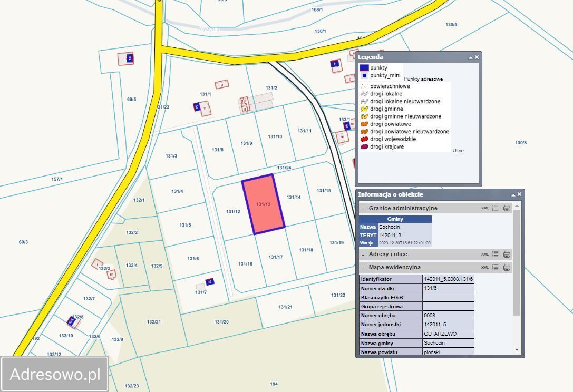The width and height of the screenshot is (573, 392).
Task: Click the Gminy table header
Action: coord(395,219)
